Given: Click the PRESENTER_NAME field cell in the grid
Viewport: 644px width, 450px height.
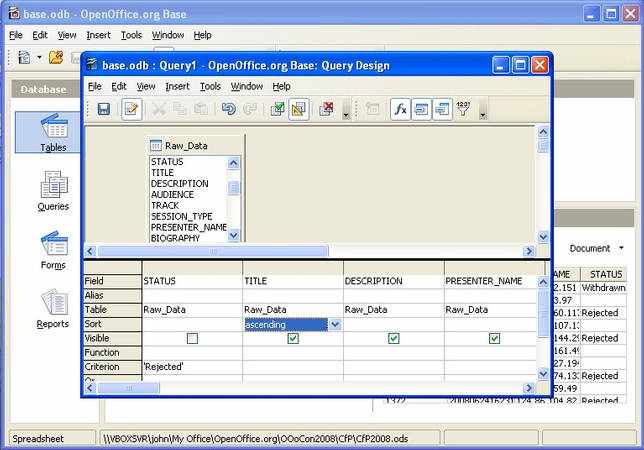Looking at the screenshot, I should (x=490, y=281).
